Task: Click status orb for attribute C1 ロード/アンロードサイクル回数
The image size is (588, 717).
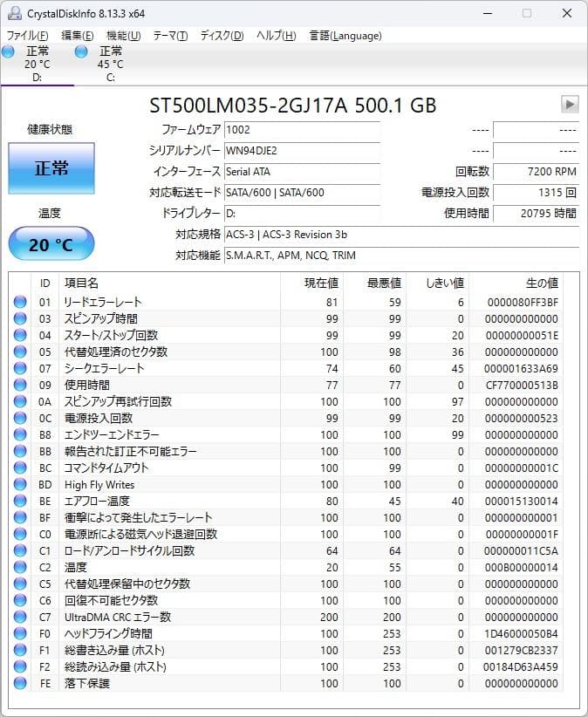Action: click(x=20, y=550)
